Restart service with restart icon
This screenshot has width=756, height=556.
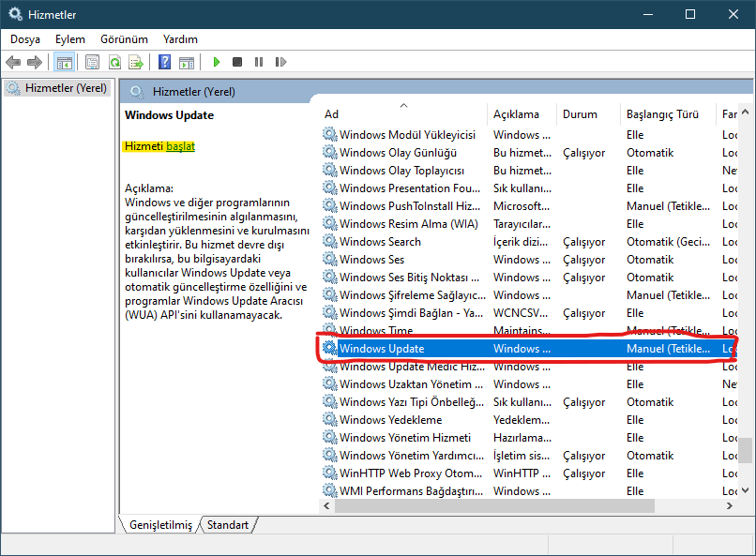(280, 62)
